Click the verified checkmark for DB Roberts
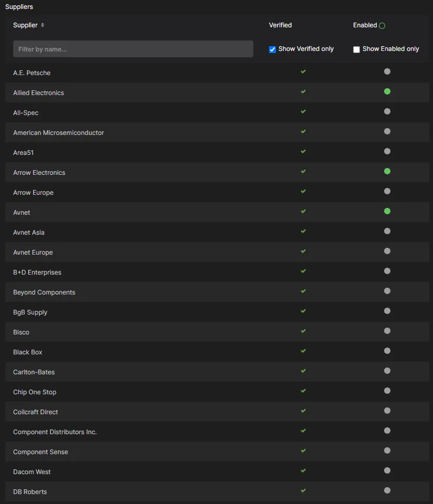Image resolution: width=433 pixels, height=504 pixels. 303,490
